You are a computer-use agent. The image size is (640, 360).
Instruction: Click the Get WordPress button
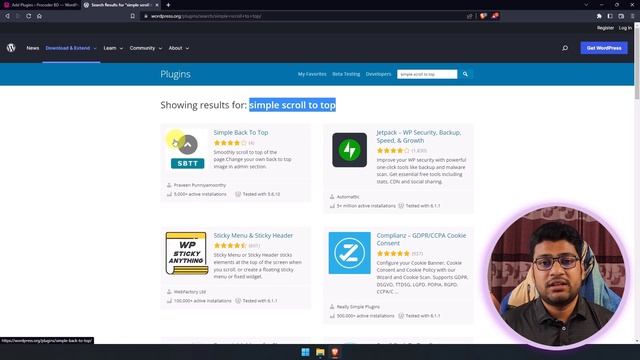(604, 48)
